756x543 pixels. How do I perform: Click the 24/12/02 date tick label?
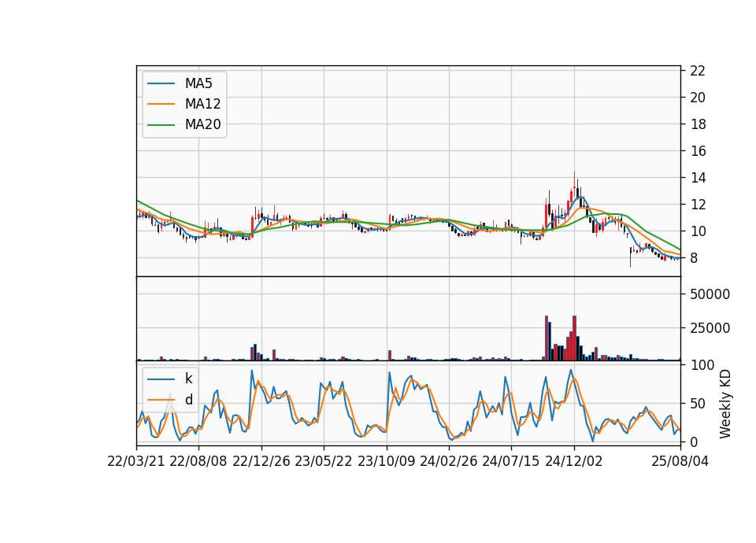pyautogui.click(x=574, y=461)
